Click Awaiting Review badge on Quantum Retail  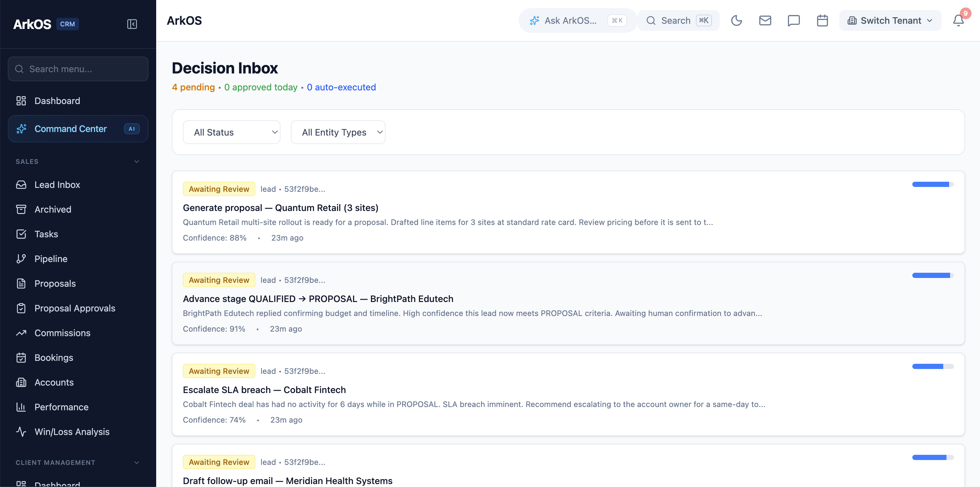coord(219,189)
